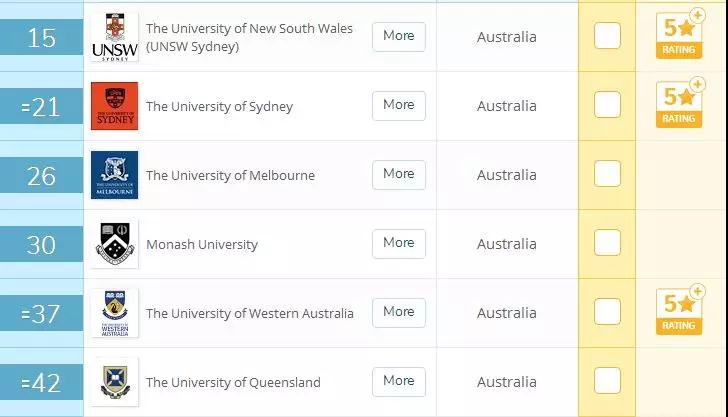Tick the compare checkbox for UNSW
Image resolution: width=728 pixels, height=417 pixels.
click(x=607, y=36)
